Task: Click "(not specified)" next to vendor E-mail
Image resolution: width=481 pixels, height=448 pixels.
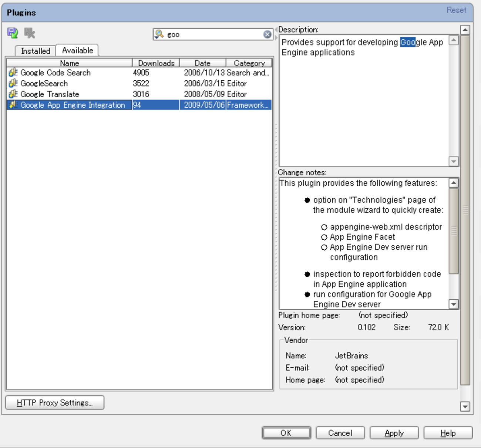Action: pyautogui.click(x=360, y=367)
